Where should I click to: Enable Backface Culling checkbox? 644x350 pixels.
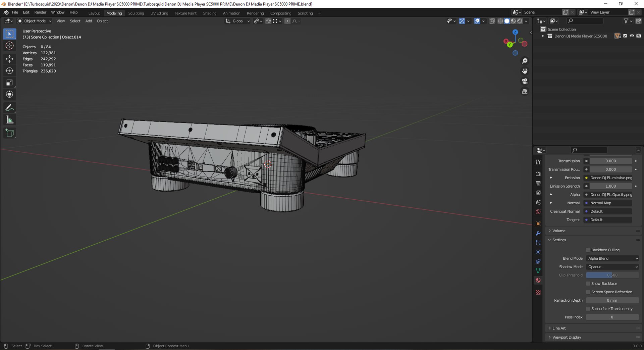pyautogui.click(x=588, y=250)
